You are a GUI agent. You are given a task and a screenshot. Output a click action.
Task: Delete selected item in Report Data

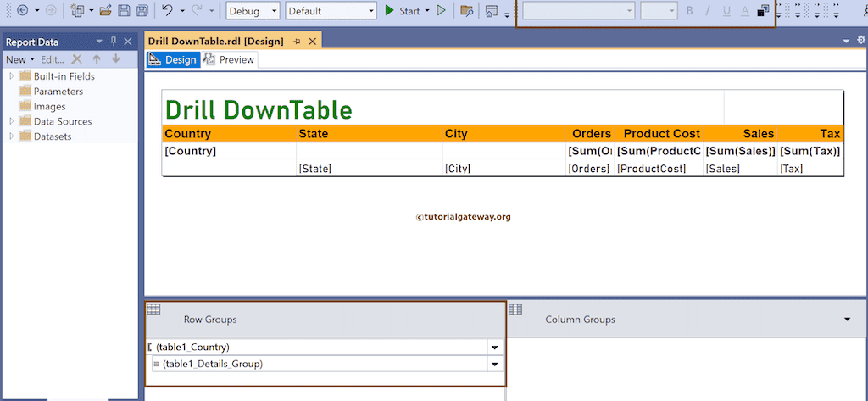(x=76, y=59)
